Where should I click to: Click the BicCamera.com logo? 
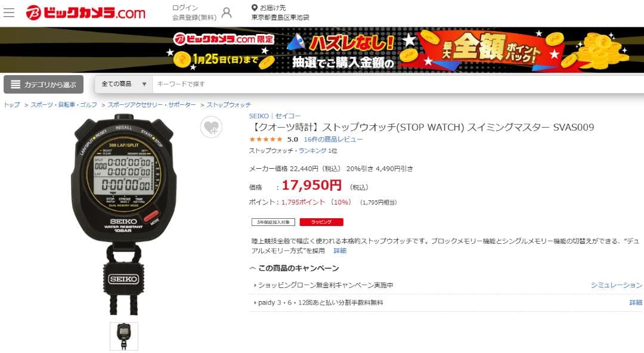(85, 13)
